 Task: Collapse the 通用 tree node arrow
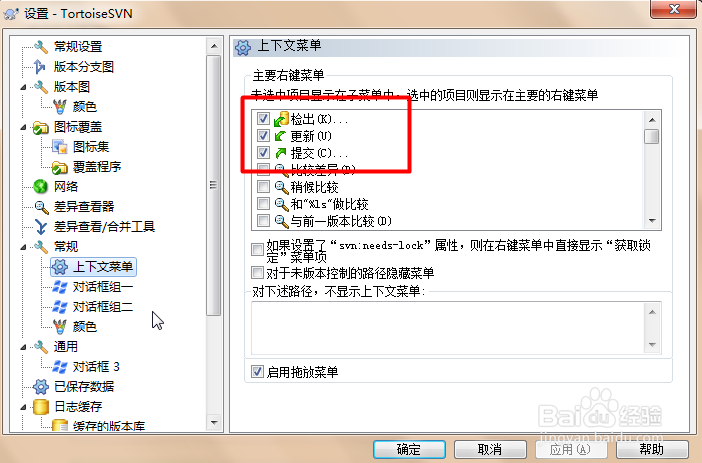[x=24, y=347]
